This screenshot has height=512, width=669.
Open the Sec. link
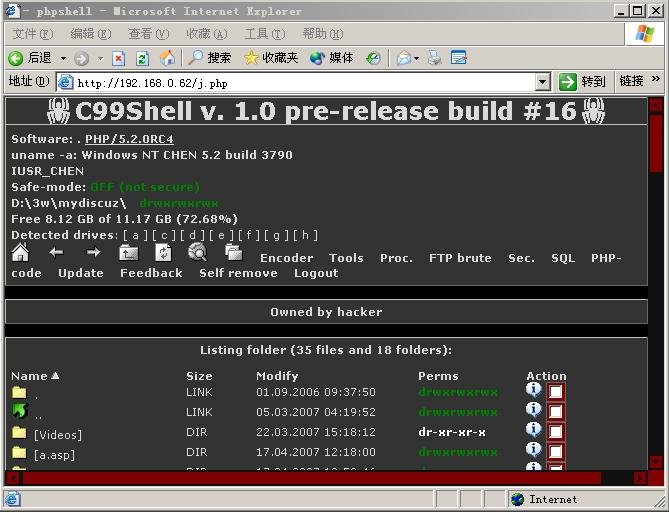tap(521, 258)
